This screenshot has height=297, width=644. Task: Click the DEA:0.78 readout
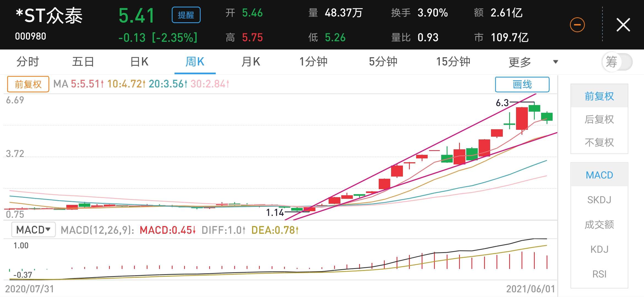(x=275, y=230)
